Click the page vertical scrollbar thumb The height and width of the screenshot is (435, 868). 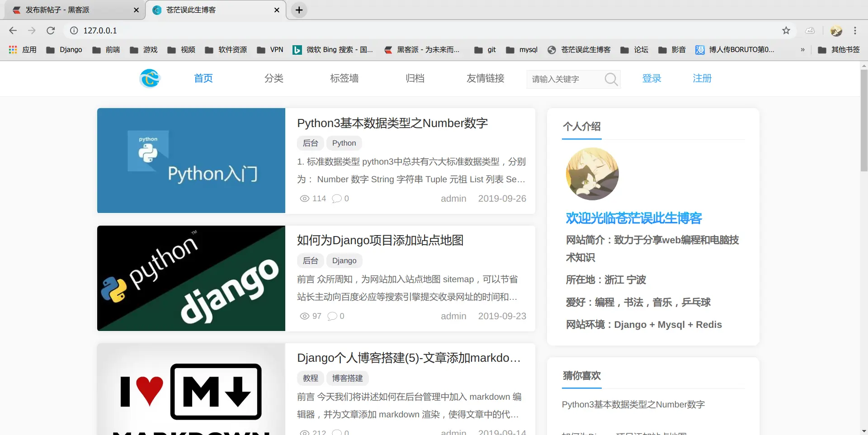pyautogui.click(x=864, y=120)
